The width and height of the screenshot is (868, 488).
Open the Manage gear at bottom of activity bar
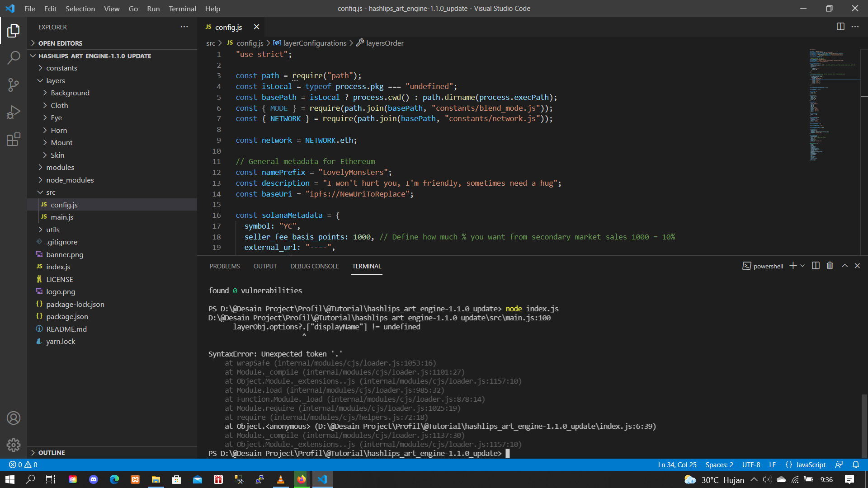point(14,445)
